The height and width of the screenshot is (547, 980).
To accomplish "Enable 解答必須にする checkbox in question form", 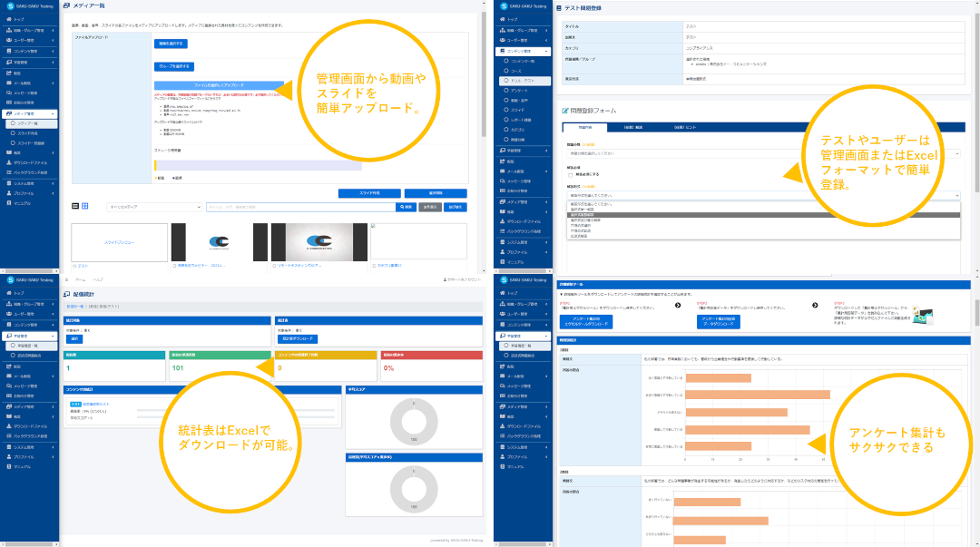I will tap(570, 175).
